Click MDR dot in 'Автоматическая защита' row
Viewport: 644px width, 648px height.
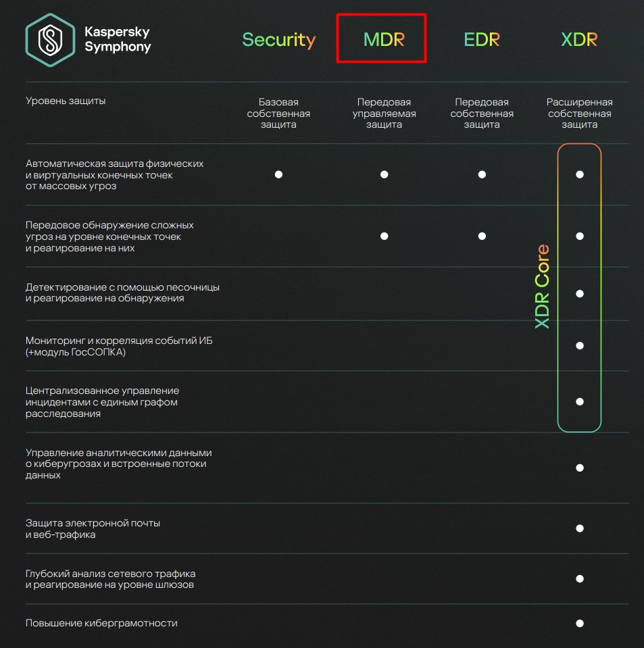(384, 174)
